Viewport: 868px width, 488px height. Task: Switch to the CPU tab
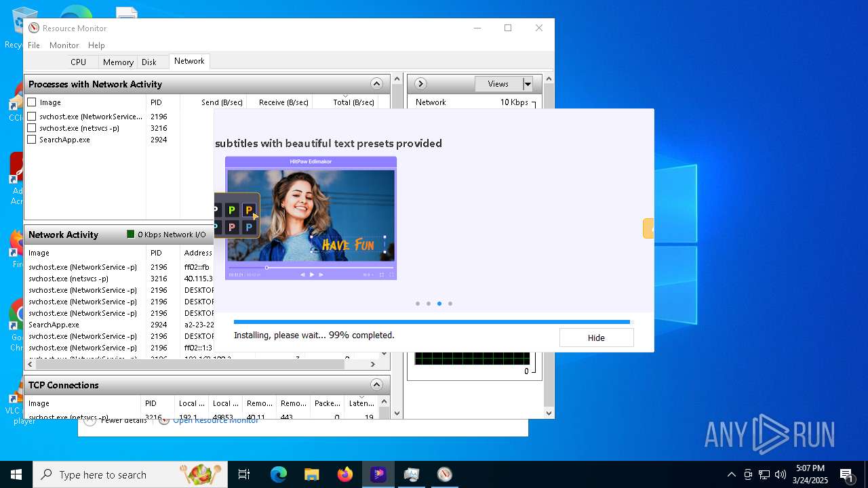(78, 62)
